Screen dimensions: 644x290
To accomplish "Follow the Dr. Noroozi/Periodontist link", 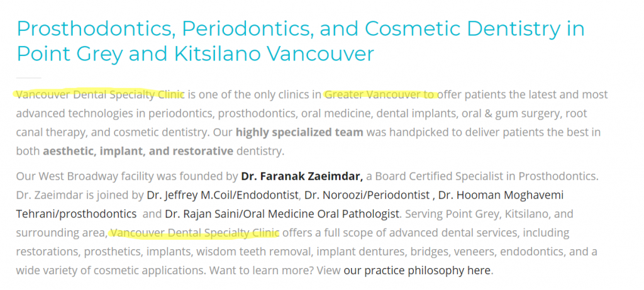I will tap(367, 196).
